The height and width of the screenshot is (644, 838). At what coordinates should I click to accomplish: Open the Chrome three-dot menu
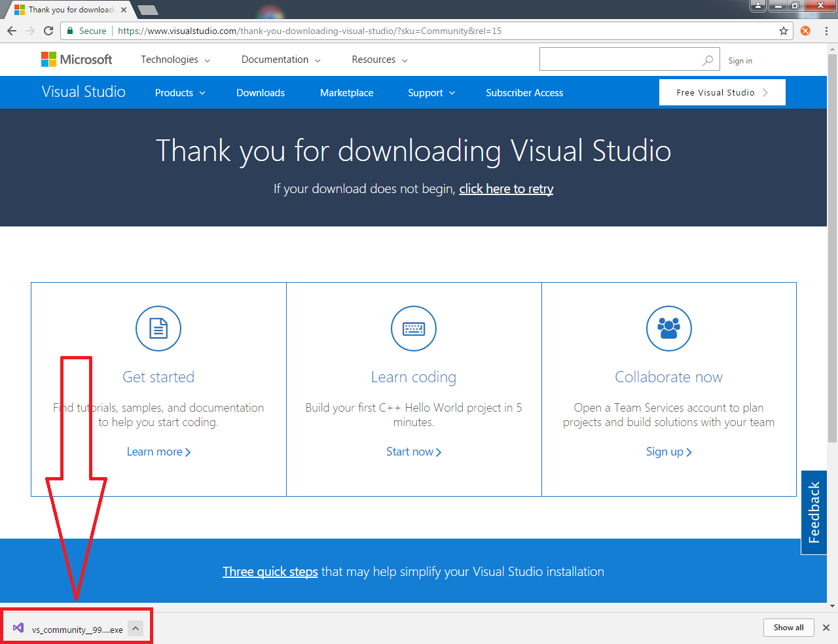tap(826, 31)
